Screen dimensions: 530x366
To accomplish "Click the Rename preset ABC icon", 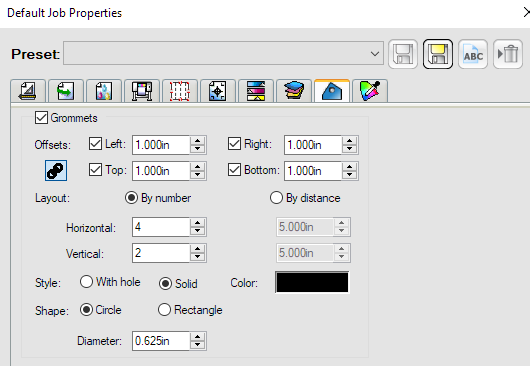I will (x=473, y=54).
